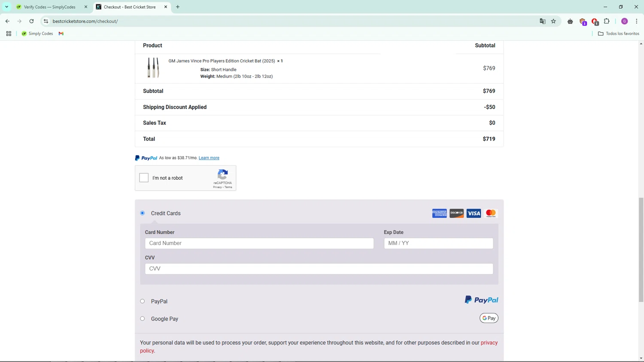Click the Visa card icon

[474, 213]
